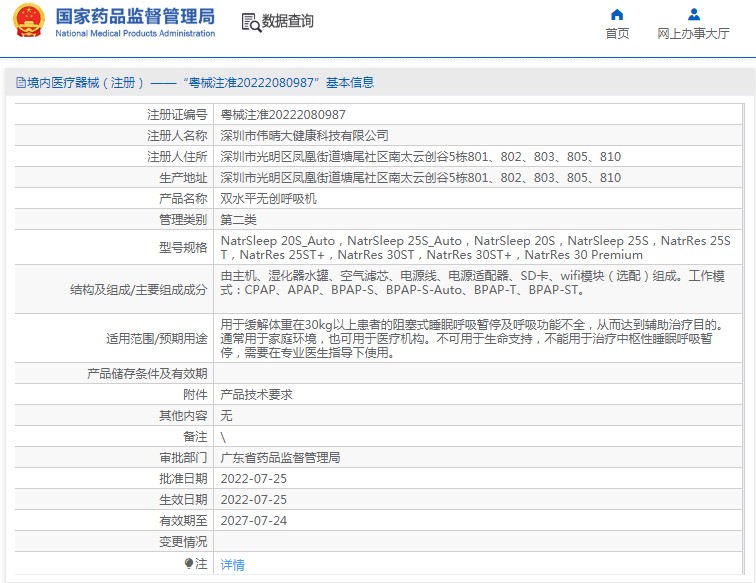Click the 其他内容 row label
The height and width of the screenshot is (583, 756).
[183, 415]
